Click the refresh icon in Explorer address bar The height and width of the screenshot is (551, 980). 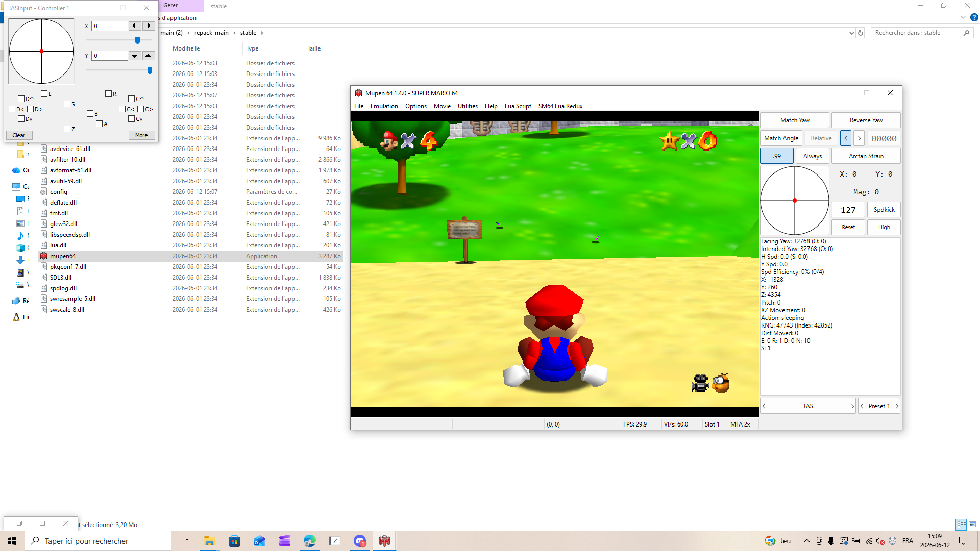coord(861,33)
